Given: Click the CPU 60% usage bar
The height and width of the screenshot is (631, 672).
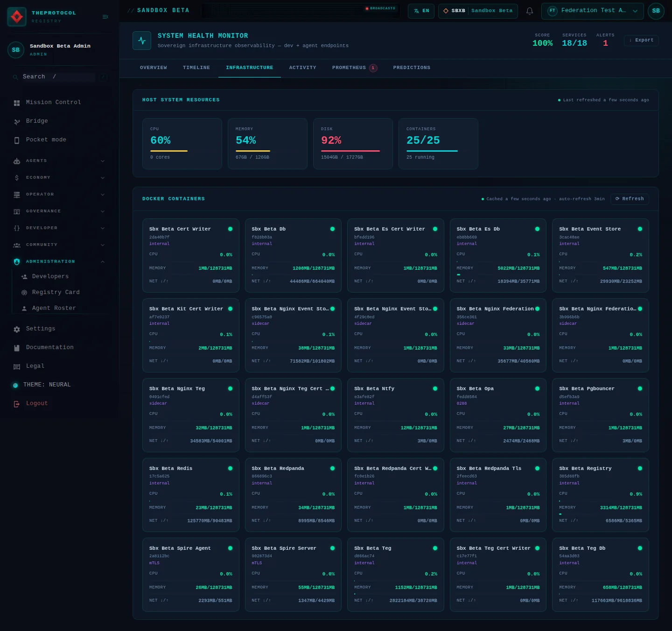Looking at the screenshot, I should (x=169, y=151).
